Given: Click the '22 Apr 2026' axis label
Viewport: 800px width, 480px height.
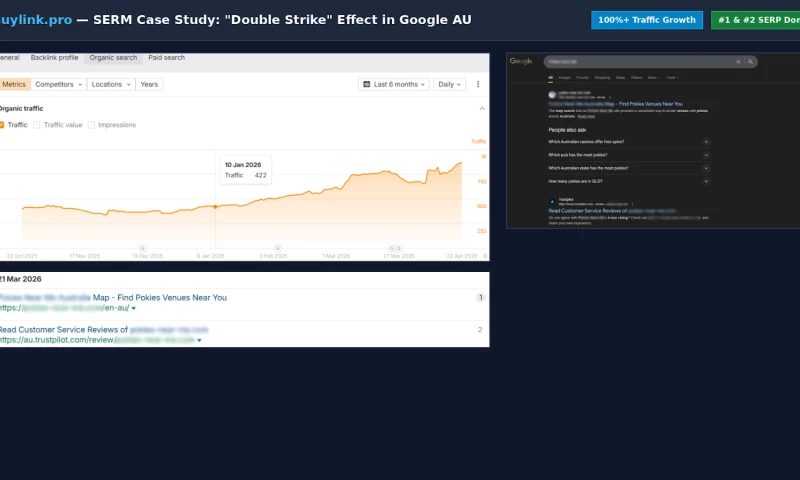Looking at the screenshot, I should click(461, 256).
